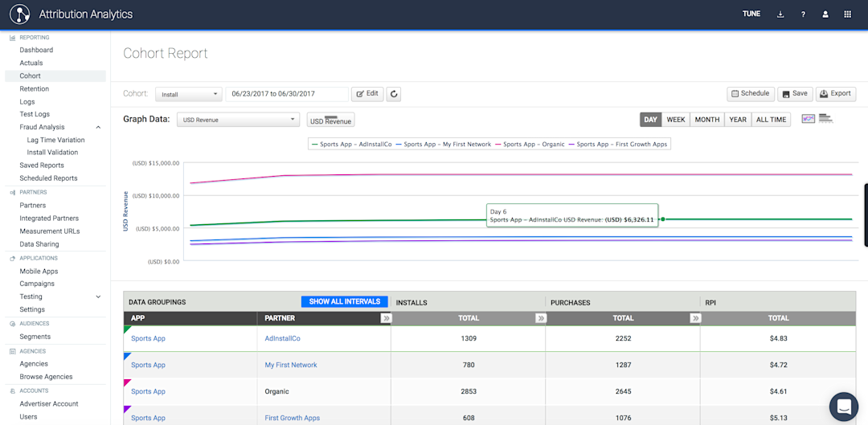Screen dimensions: 868x425
Task: Click the refresh cohort icon button
Action: [x=394, y=94]
